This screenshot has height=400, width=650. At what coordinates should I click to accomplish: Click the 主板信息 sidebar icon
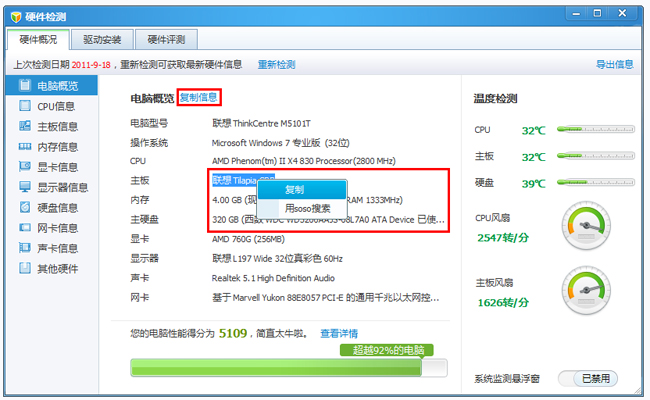coord(25,126)
